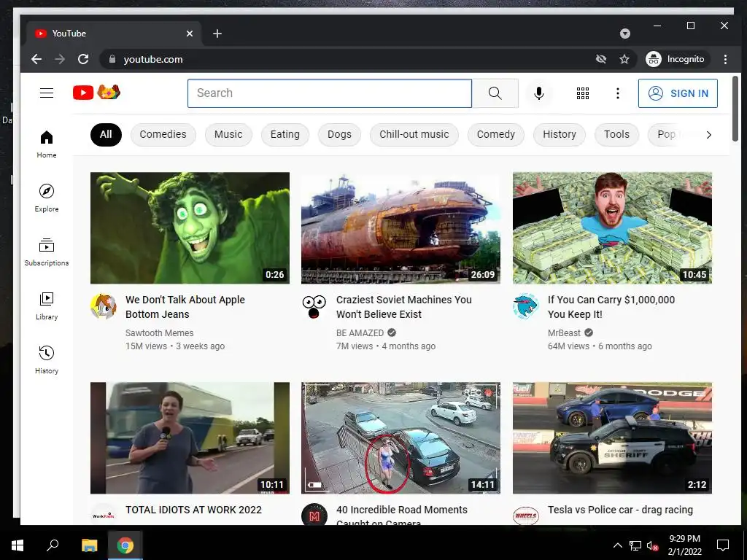Open the Wheels channel avatar

click(x=525, y=516)
